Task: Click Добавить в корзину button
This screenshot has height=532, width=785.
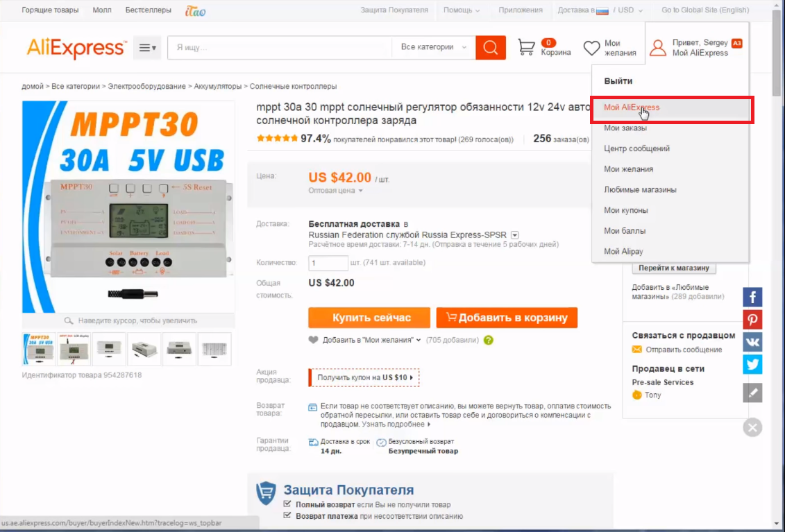Action: coord(507,318)
